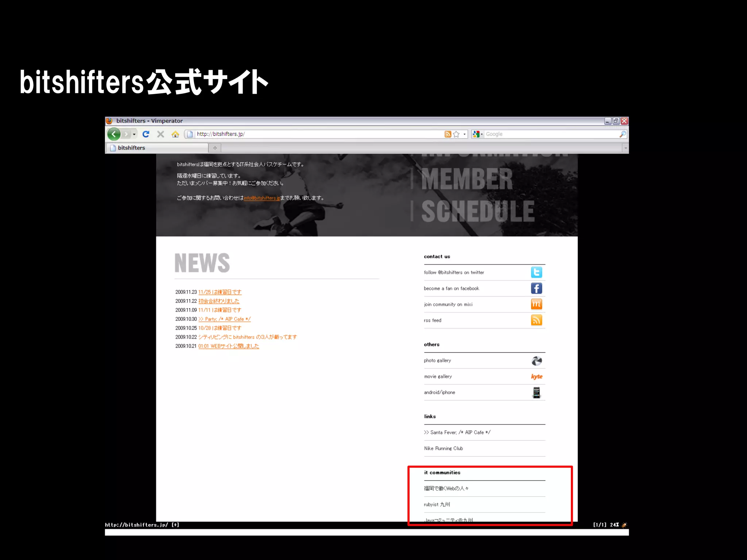The height and width of the screenshot is (560, 747).
Task: Click the orange mixi icon
Action: pyautogui.click(x=537, y=304)
